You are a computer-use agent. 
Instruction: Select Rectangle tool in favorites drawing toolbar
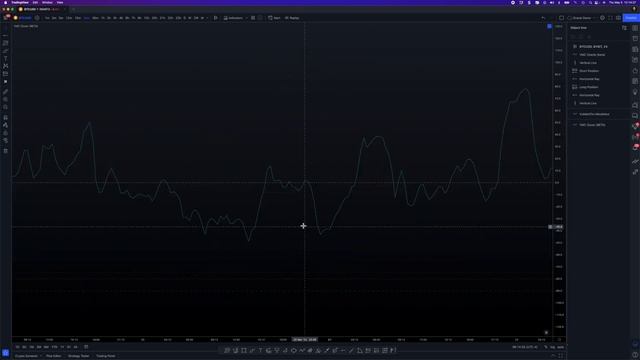[x=244, y=350]
